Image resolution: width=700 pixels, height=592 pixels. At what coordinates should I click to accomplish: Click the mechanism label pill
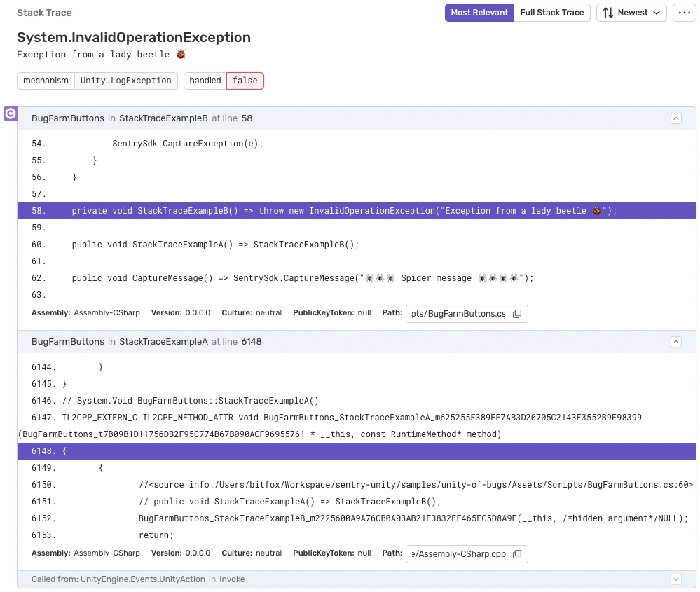(46, 81)
